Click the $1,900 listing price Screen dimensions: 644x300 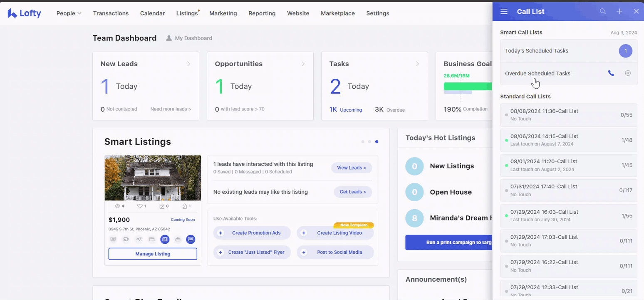[x=119, y=220]
